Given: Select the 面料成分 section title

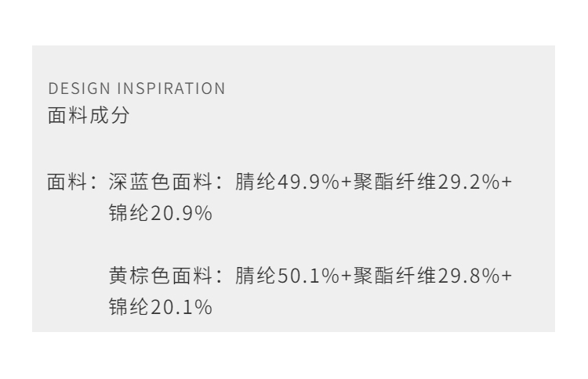Looking at the screenshot, I should 88,116.
